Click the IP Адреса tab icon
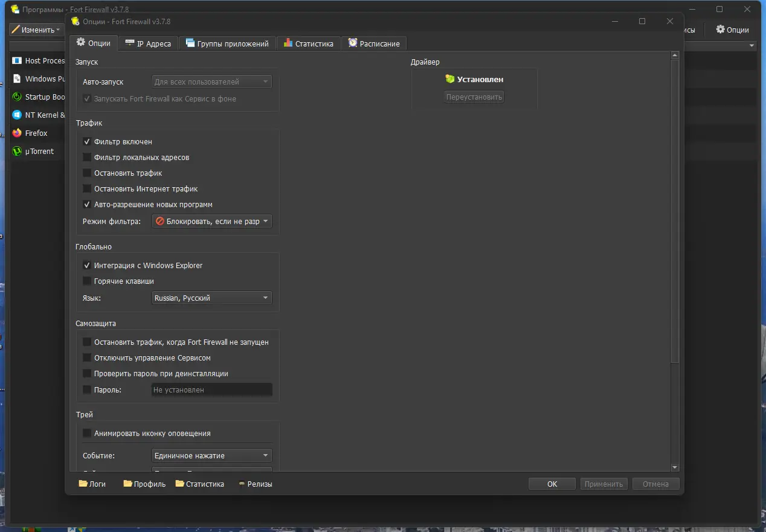 129,43
